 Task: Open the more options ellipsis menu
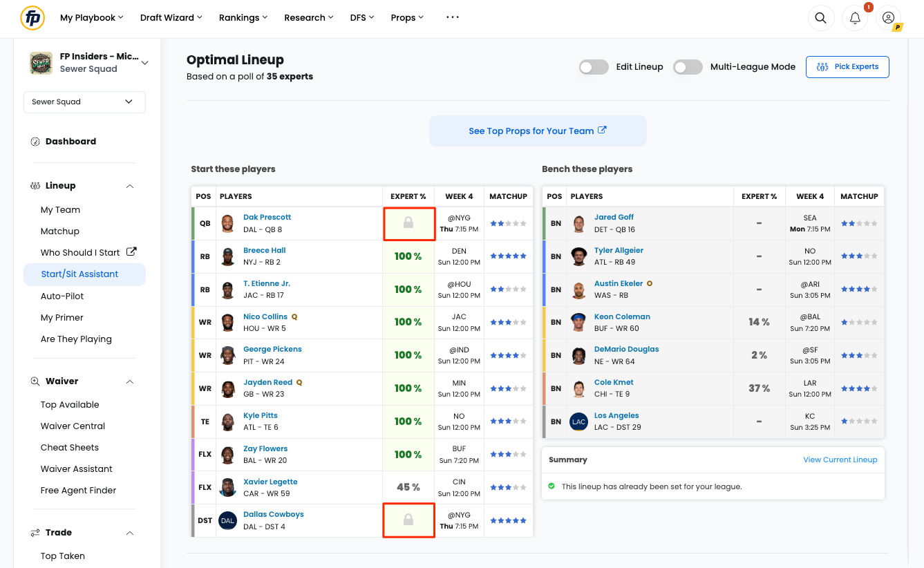click(x=453, y=17)
